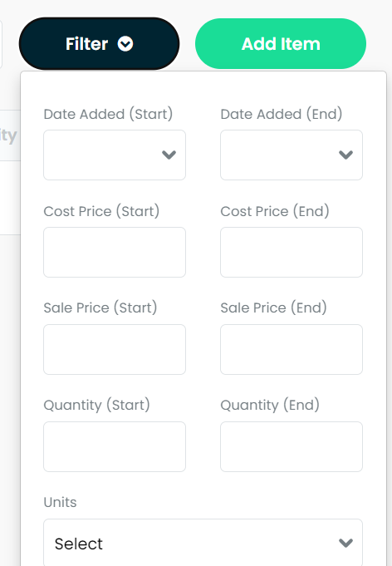This screenshot has width=392, height=566.
Task: Click into the Sale Price (End) field
Action: (292, 349)
